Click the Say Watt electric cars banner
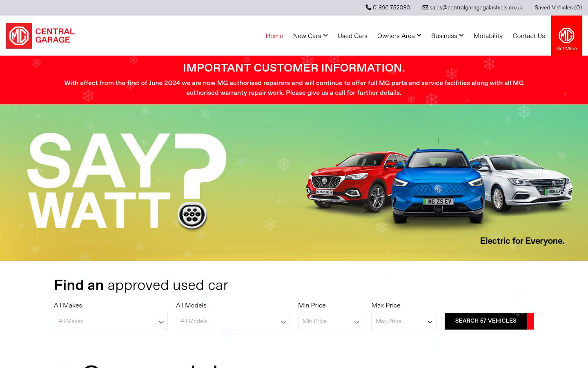588x368 pixels. click(294, 182)
